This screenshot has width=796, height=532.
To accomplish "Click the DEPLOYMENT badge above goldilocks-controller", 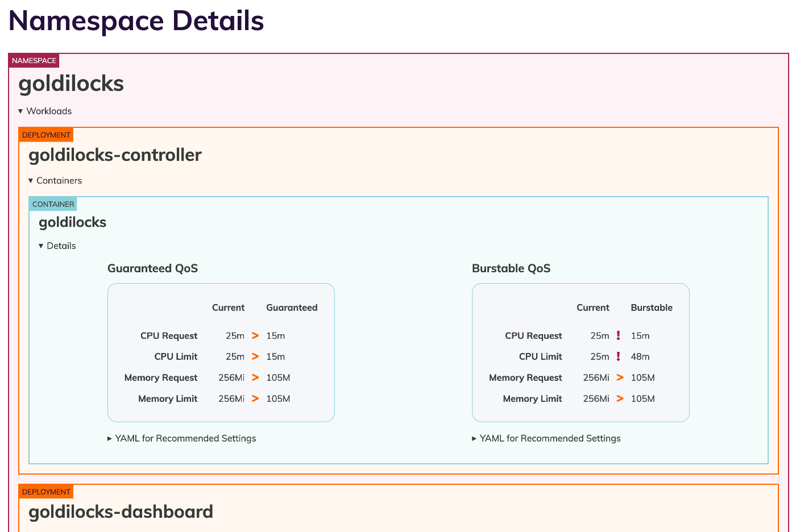I will (x=46, y=135).
